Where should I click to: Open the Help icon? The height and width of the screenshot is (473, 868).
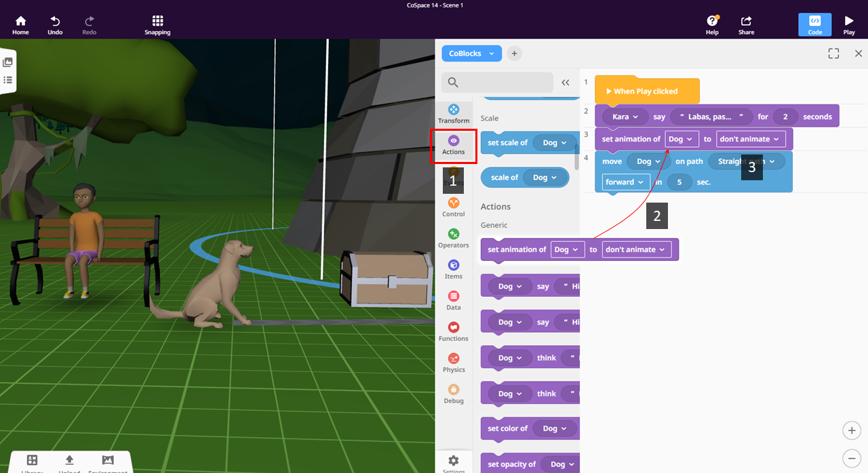(712, 21)
